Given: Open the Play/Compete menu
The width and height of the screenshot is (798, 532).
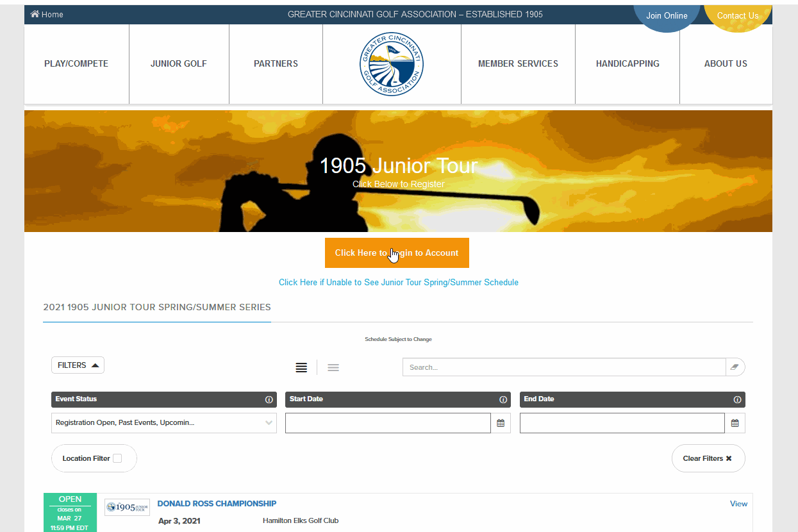Looking at the screenshot, I should 76,63.
